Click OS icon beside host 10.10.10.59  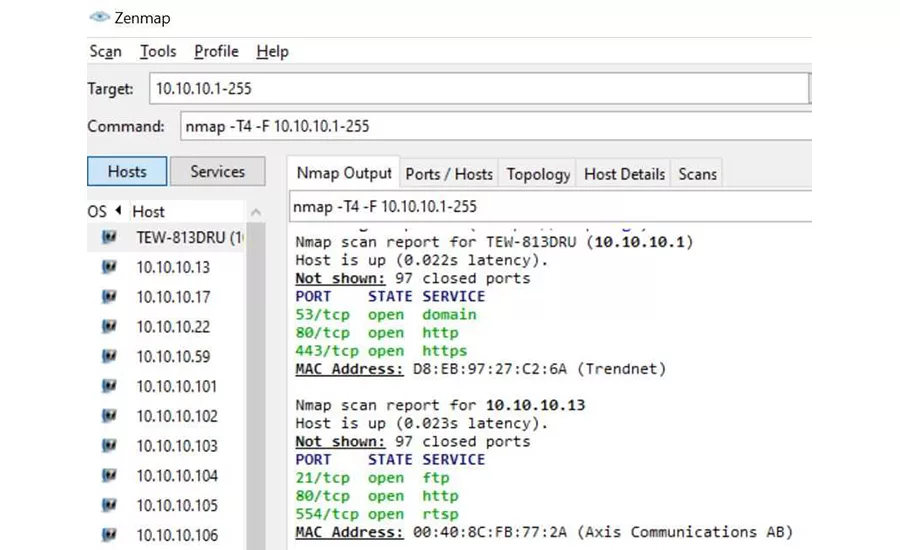coord(109,357)
